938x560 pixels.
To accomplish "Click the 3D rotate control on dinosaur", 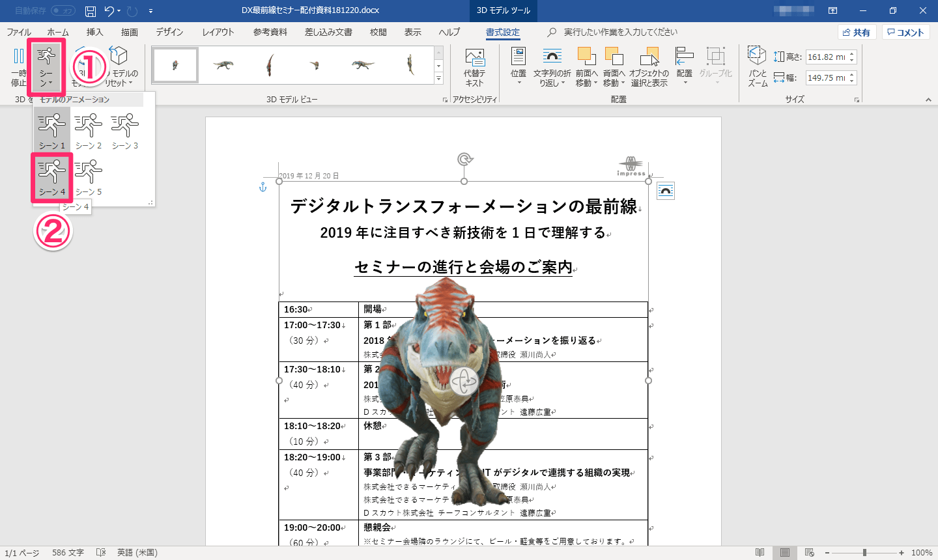I will (464, 382).
